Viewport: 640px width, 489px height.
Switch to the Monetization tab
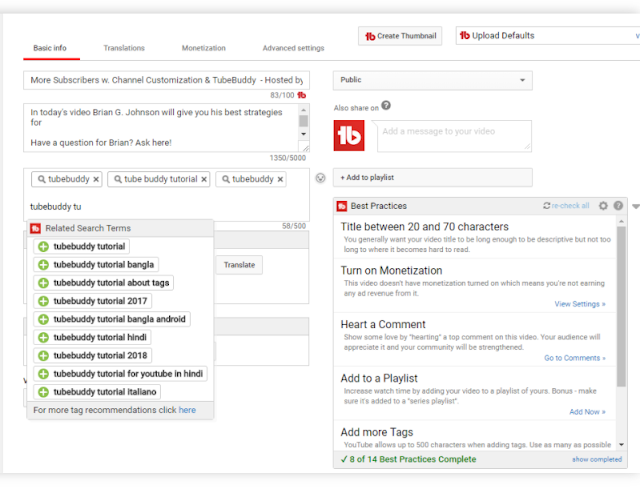tap(204, 48)
